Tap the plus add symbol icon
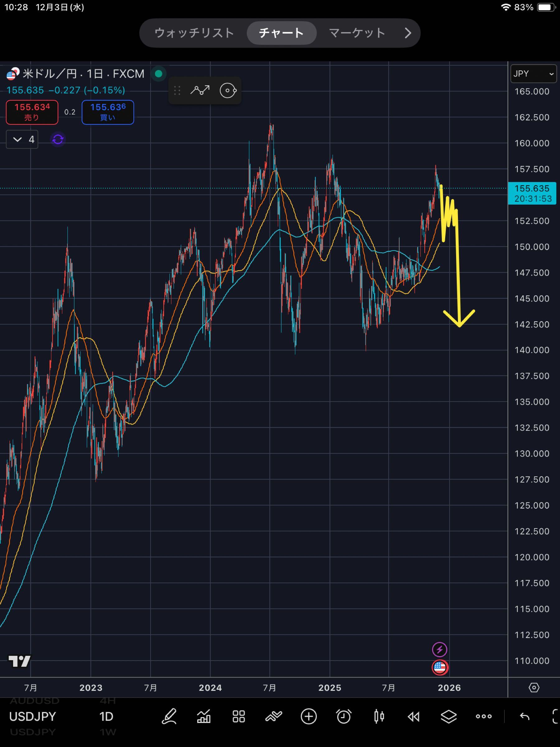The height and width of the screenshot is (747, 560). pos(309,716)
